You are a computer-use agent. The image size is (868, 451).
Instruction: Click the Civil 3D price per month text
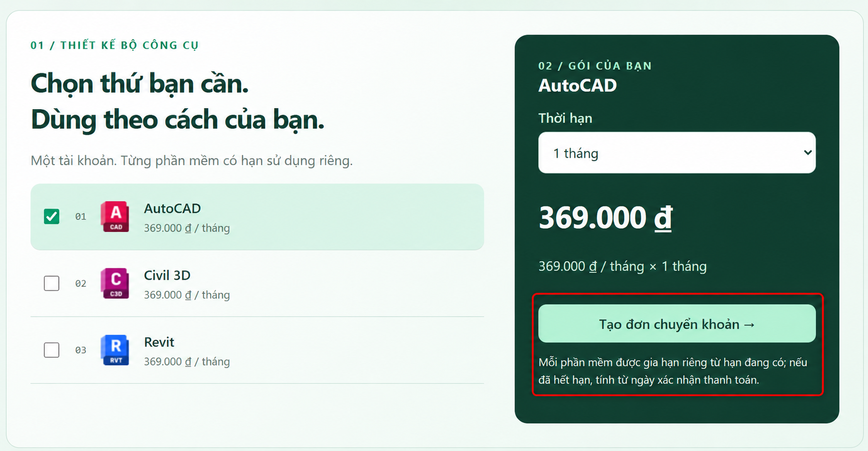point(187,295)
